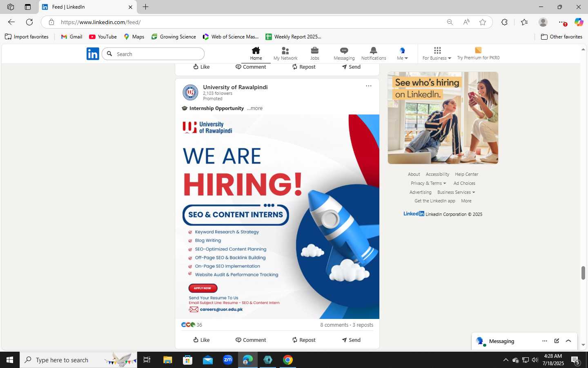Open the zoom magnifier in address bar
The image size is (588, 368).
pyautogui.click(x=450, y=22)
